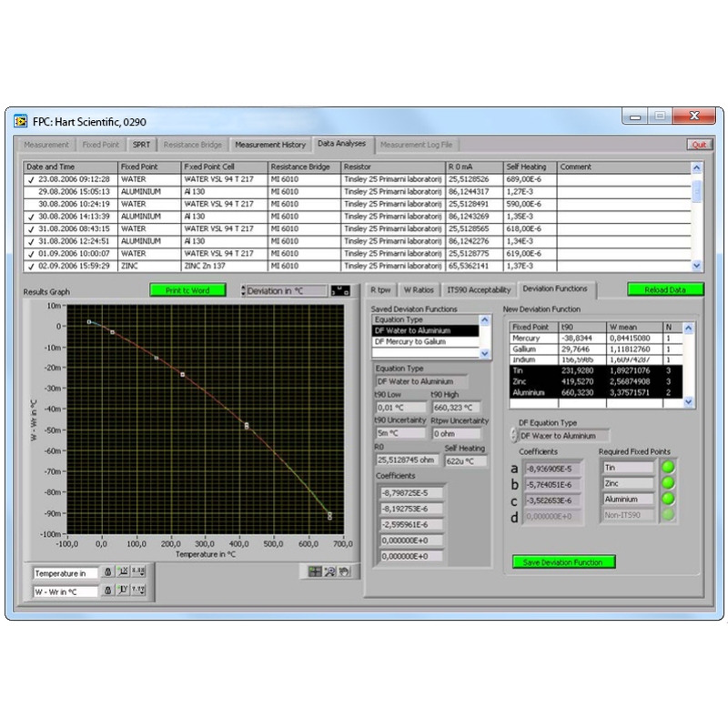Click the Temperature in X-axis label field

click(65, 574)
